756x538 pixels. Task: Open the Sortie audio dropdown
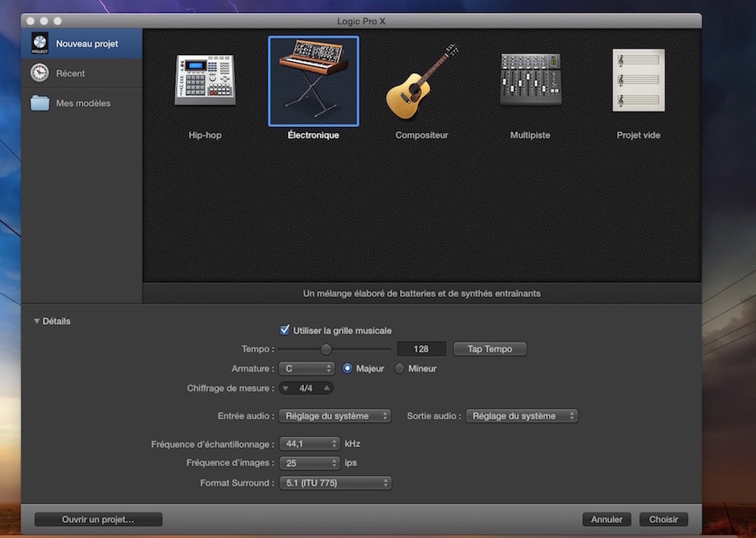(522, 416)
